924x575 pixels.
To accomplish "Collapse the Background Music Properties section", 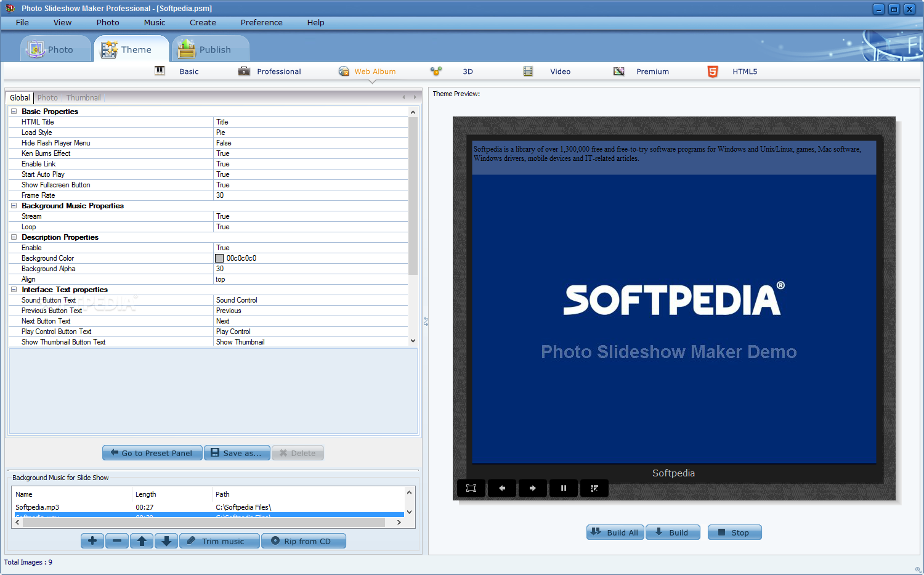I will pos(14,206).
